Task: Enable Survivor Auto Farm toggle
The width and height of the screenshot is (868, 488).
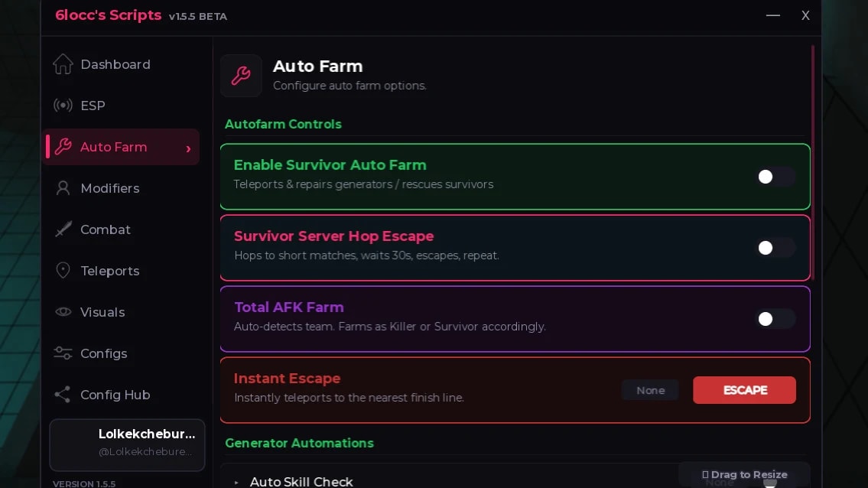Action: tap(775, 177)
